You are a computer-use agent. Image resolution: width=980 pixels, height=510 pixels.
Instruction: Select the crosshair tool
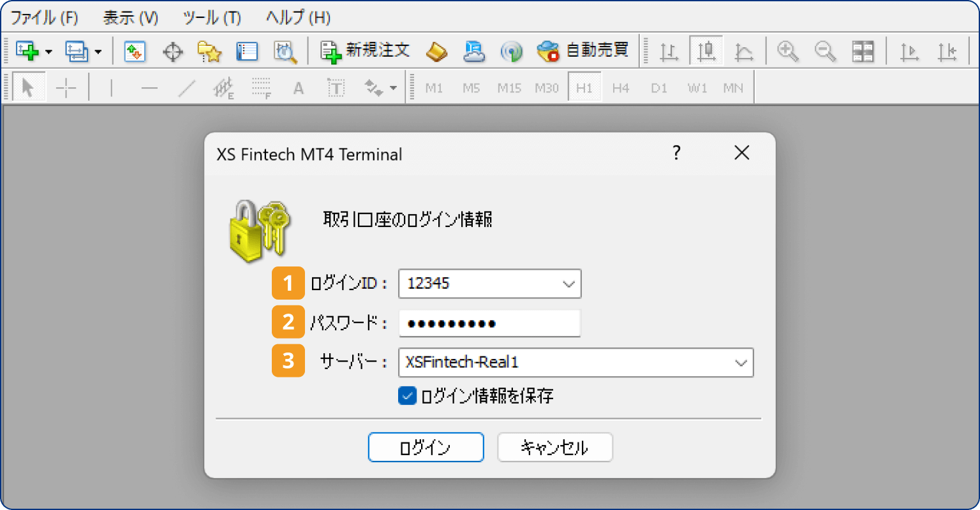(x=66, y=88)
